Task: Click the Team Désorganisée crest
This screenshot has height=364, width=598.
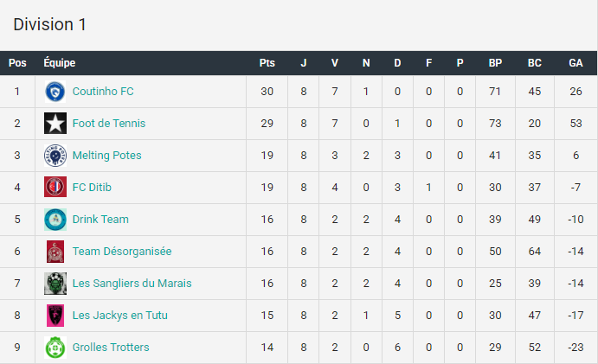Action: [x=55, y=252]
